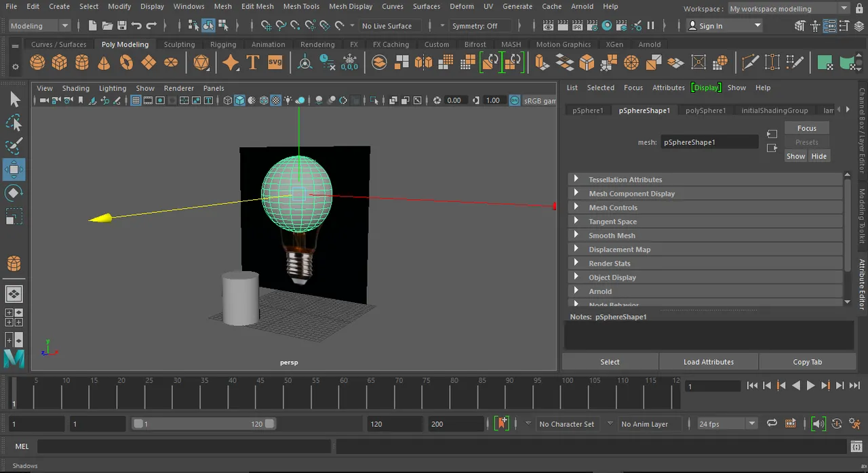868x473 pixels.
Task: Create a polygon cone from the shelf
Action: (104, 63)
